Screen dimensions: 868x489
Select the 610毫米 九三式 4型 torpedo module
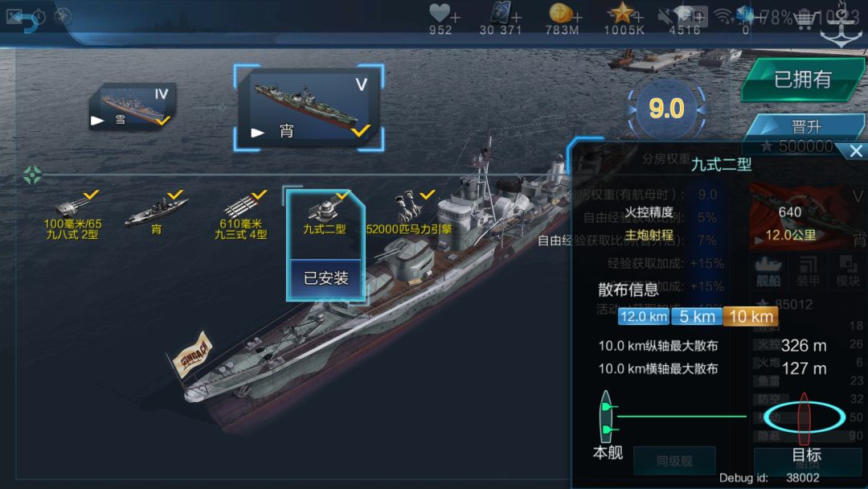pos(242,216)
